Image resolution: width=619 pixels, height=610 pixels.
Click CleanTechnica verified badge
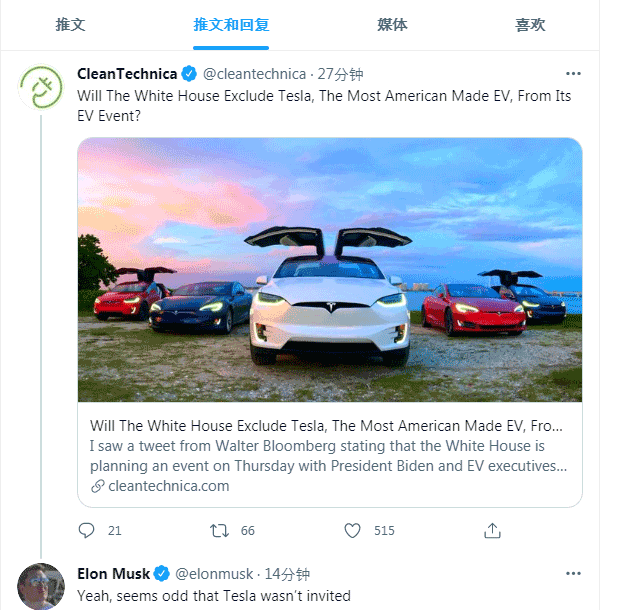pyautogui.click(x=188, y=74)
